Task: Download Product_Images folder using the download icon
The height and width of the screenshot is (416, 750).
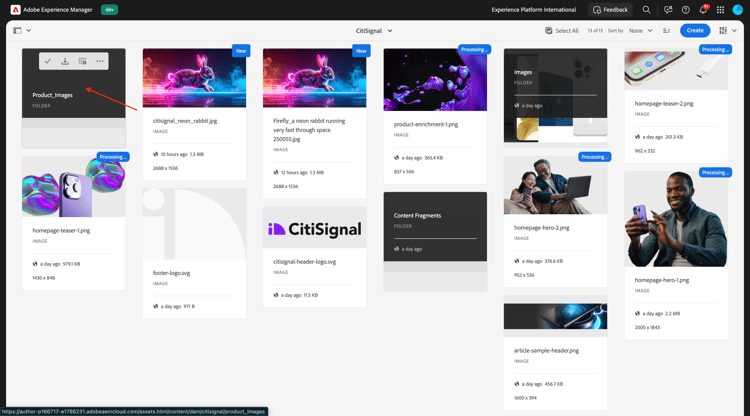Action: (65, 61)
